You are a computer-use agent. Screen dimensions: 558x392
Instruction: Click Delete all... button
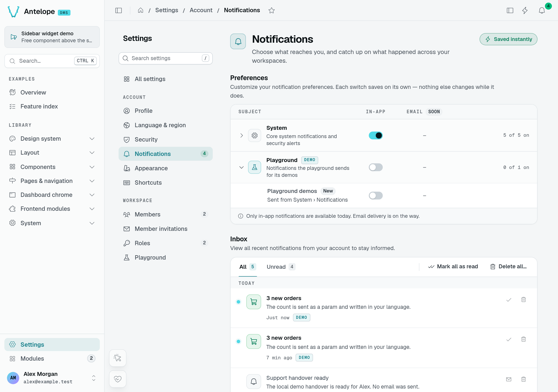coord(508,266)
